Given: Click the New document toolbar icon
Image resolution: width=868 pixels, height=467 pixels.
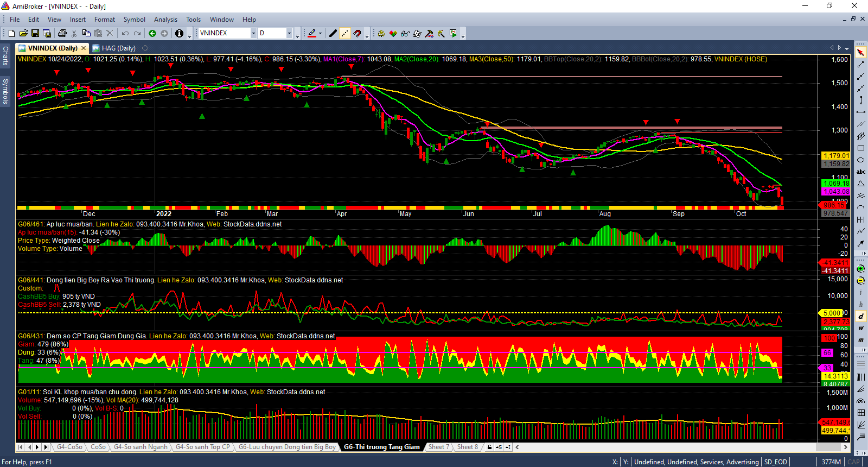Looking at the screenshot, I should pos(11,33).
